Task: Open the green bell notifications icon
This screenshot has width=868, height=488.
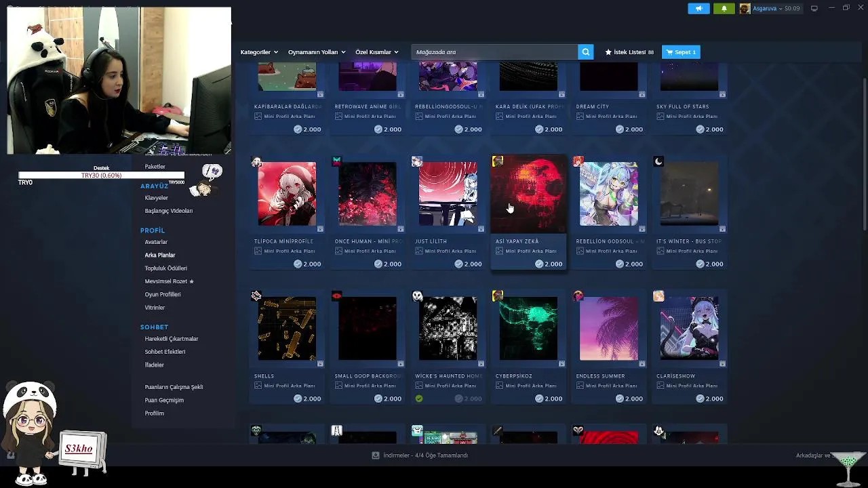Action: [724, 8]
